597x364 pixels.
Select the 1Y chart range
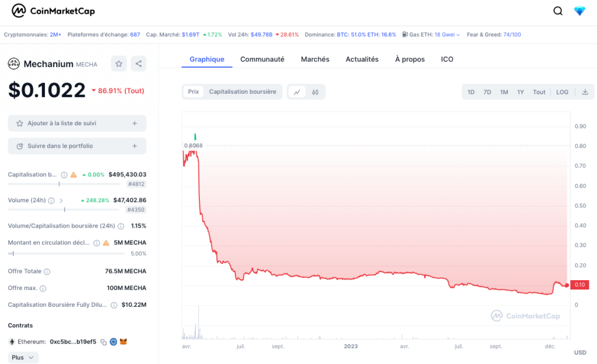tap(520, 91)
